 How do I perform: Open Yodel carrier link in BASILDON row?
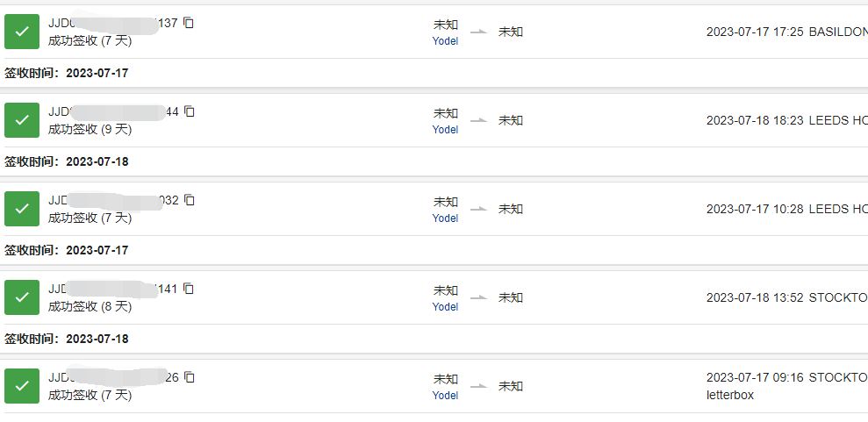tap(445, 41)
